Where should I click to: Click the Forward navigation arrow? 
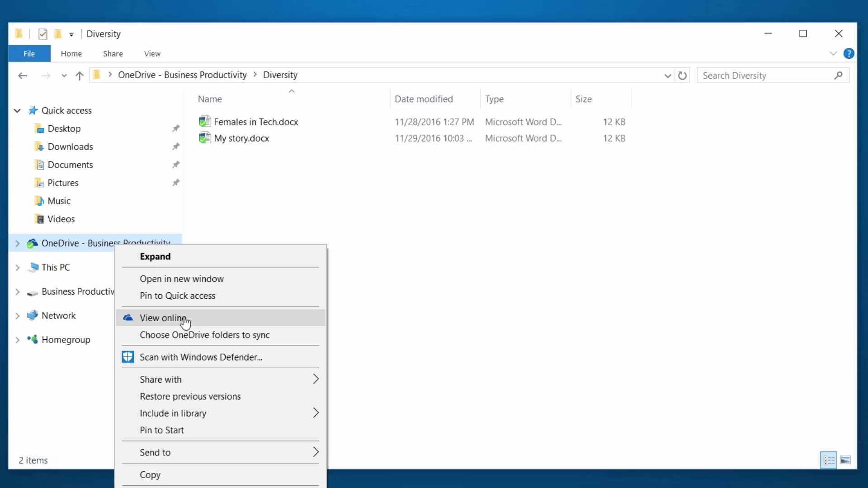[46, 75]
